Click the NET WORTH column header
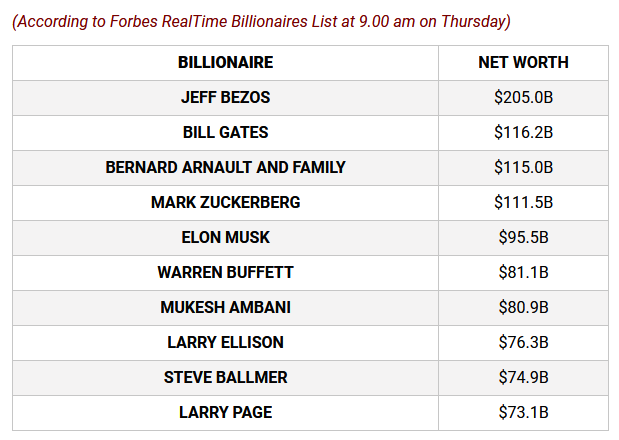Viewport: 619px width, 440px height. (523, 63)
